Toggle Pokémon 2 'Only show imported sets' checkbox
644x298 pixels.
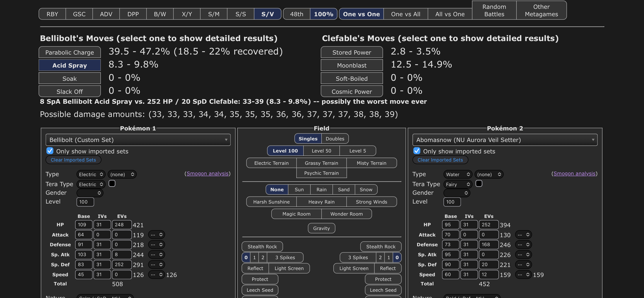(417, 151)
